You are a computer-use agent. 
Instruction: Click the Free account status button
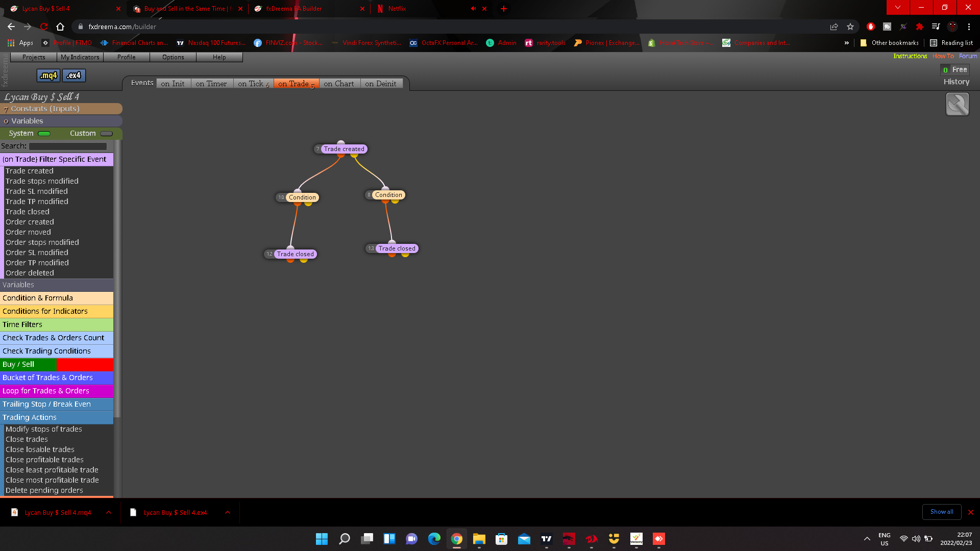(x=955, y=69)
